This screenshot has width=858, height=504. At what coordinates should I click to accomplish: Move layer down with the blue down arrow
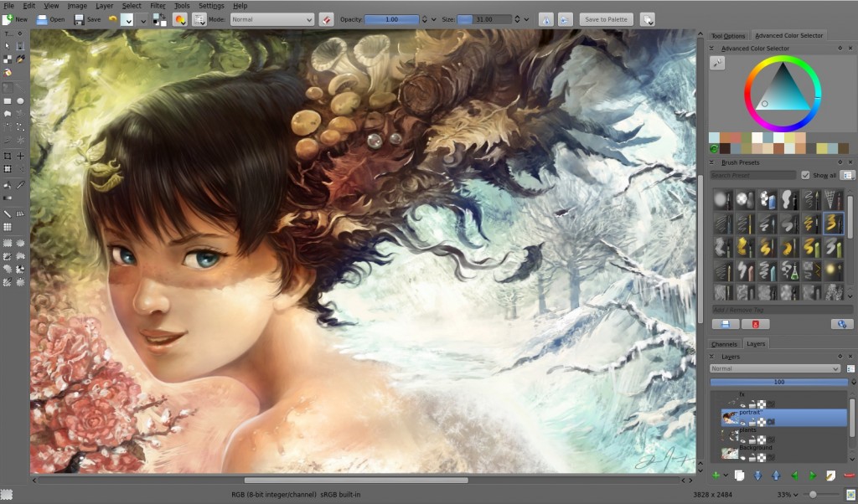757,476
